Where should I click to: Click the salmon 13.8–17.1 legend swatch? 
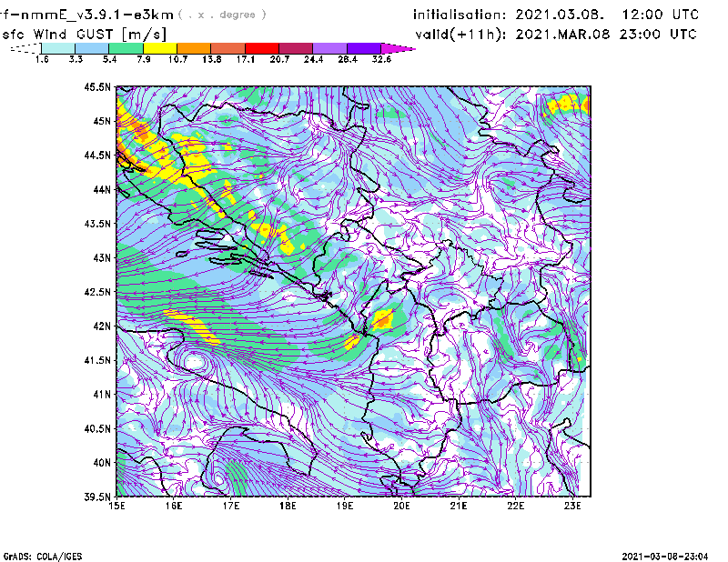coord(228,48)
